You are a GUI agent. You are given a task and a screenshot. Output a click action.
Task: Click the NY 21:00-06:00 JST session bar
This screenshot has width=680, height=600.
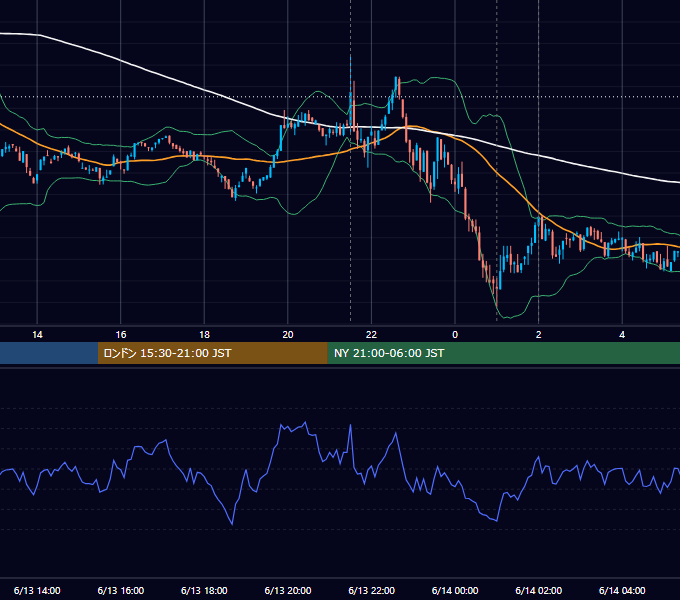pos(503,353)
